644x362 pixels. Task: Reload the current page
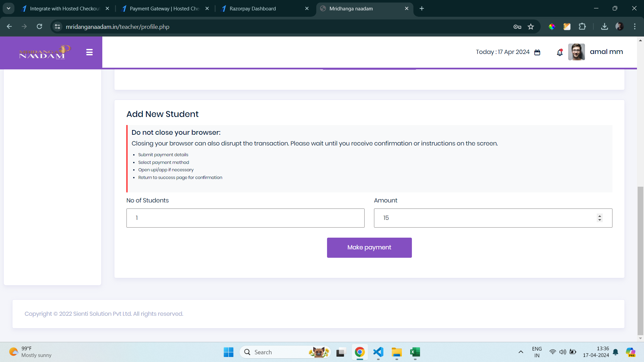[x=39, y=27]
